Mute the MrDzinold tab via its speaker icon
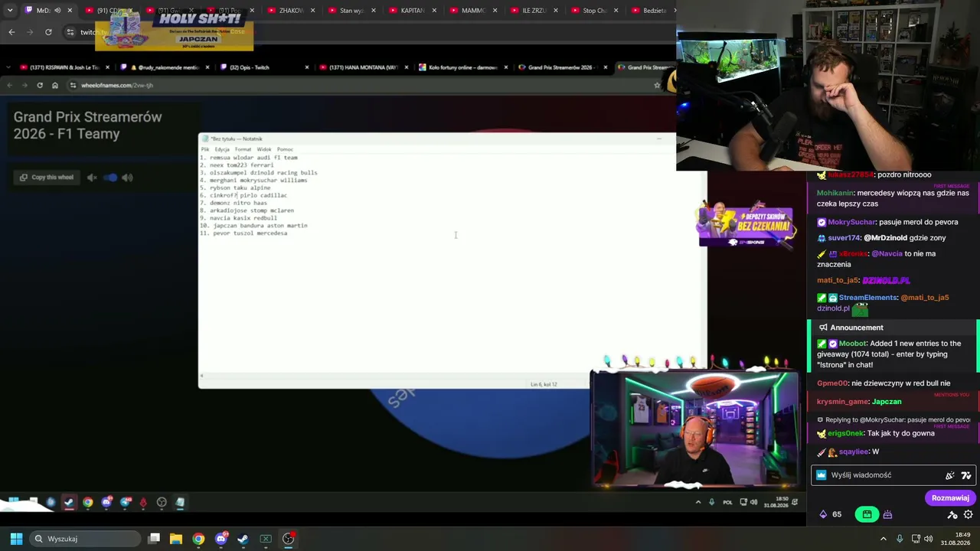Viewport: 980px width, 551px height. click(57, 11)
